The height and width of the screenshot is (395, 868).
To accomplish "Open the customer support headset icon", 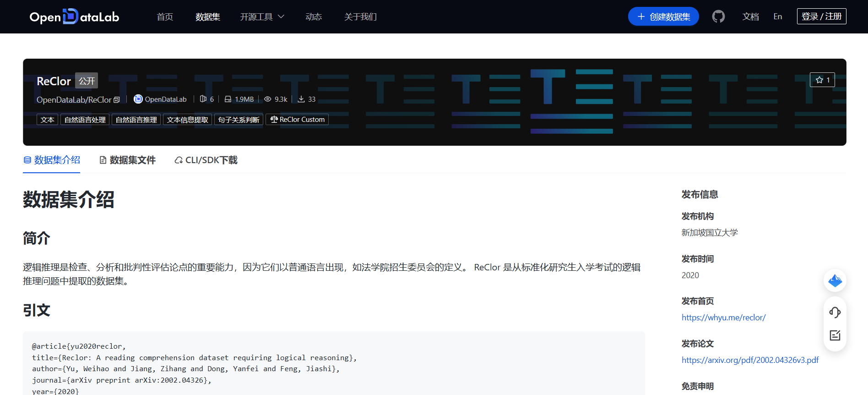I will click(x=835, y=313).
